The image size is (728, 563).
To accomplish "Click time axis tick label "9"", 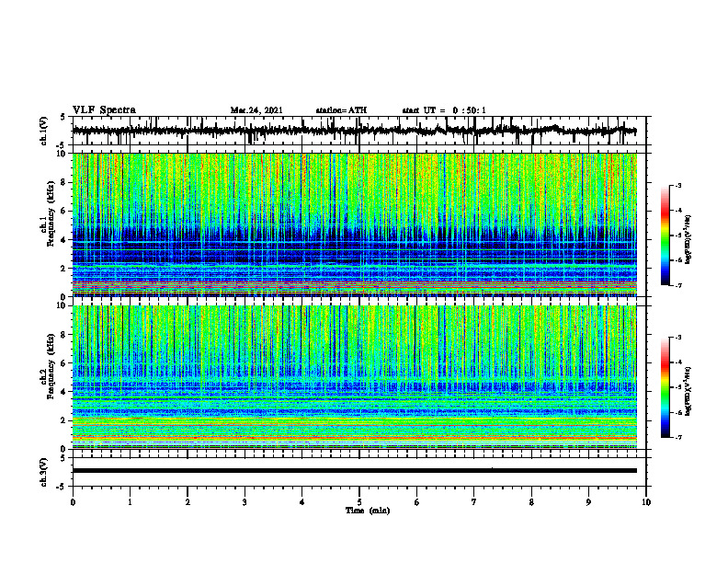I will (x=588, y=502).
